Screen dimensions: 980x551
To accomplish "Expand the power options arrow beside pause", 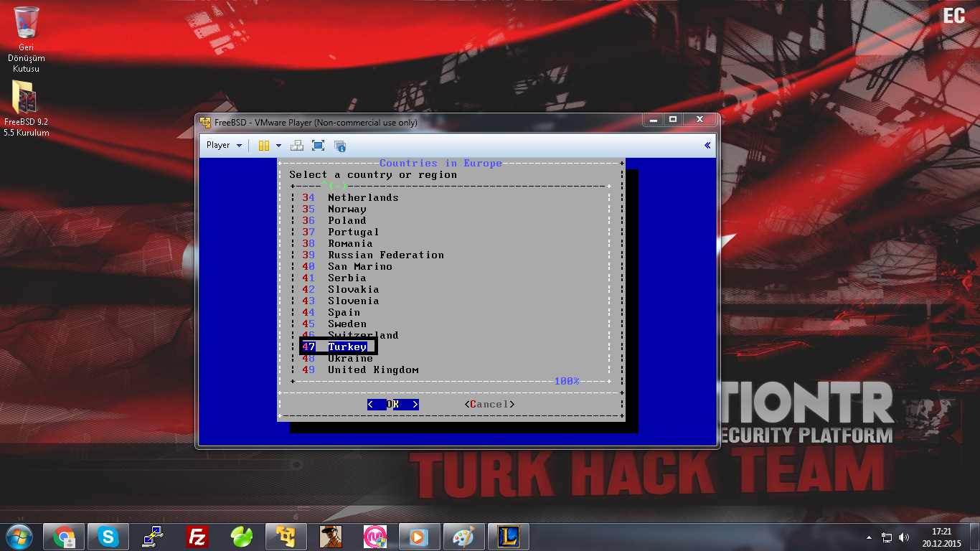I will [278, 145].
